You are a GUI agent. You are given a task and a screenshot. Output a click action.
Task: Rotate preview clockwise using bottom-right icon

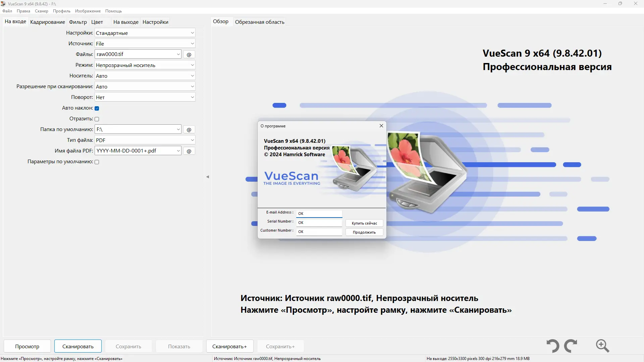571,346
